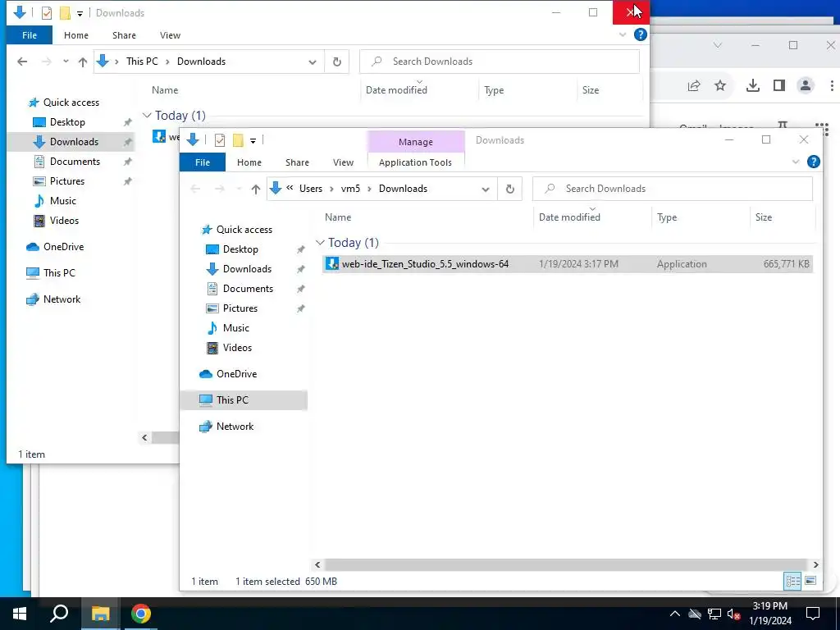The width and height of the screenshot is (840, 630).
Task: Refresh the front Downloads window
Action: [x=510, y=189]
